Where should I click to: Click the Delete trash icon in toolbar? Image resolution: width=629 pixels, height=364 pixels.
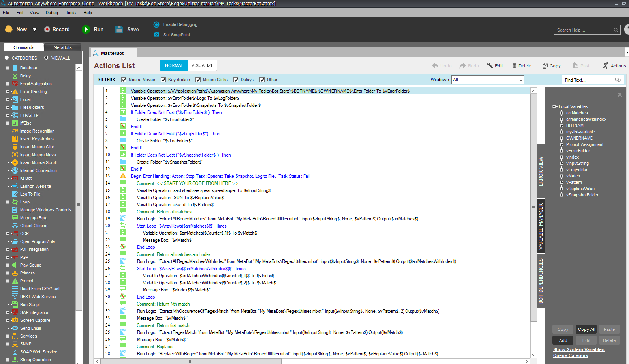tap(514, 66)
